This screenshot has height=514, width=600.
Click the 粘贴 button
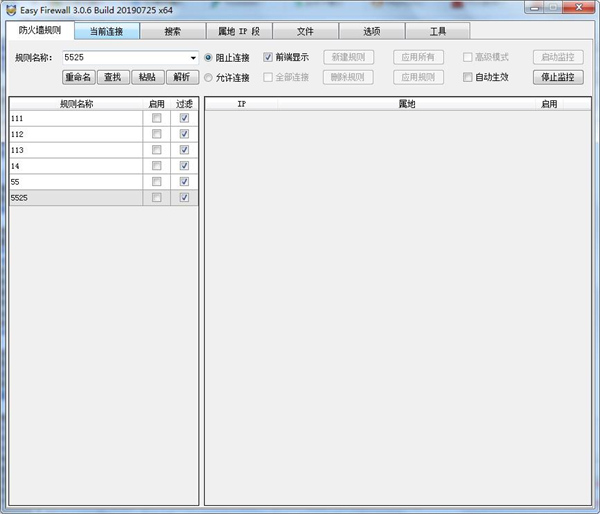coord(146,77)
